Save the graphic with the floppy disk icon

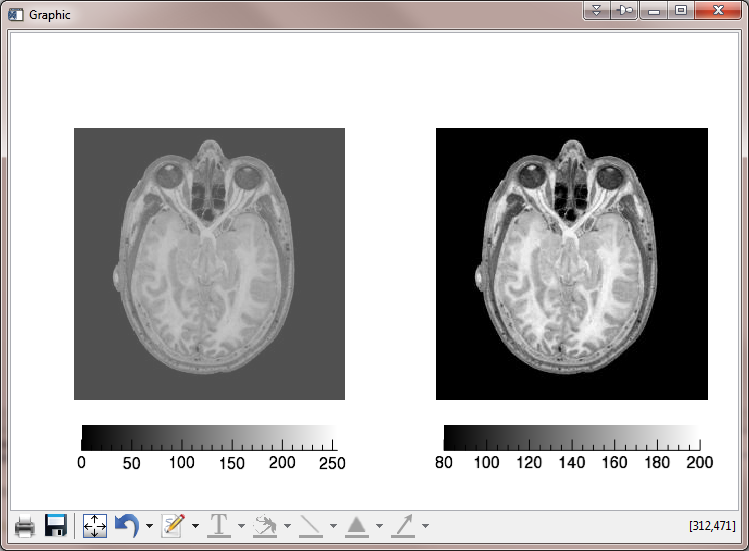(x=56, y=526)
